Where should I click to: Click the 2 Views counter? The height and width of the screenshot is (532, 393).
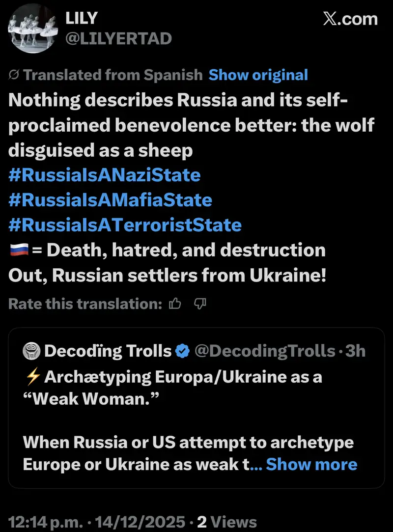pyautogui.click(x=226, y=522)
